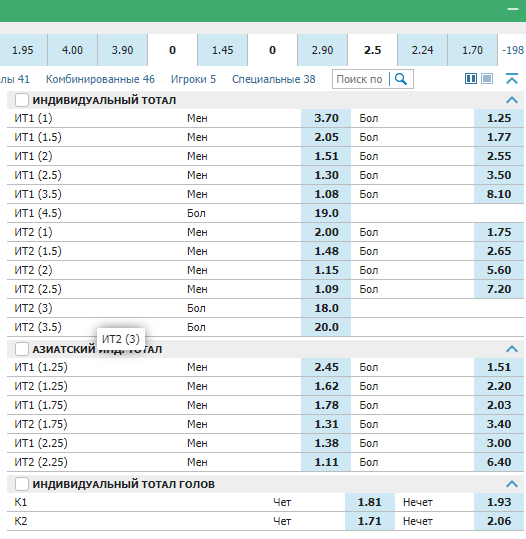Bet ИТ2 (2) Бол at 5.60
Viewport: 526px width, 539px height.
(499, 270)
